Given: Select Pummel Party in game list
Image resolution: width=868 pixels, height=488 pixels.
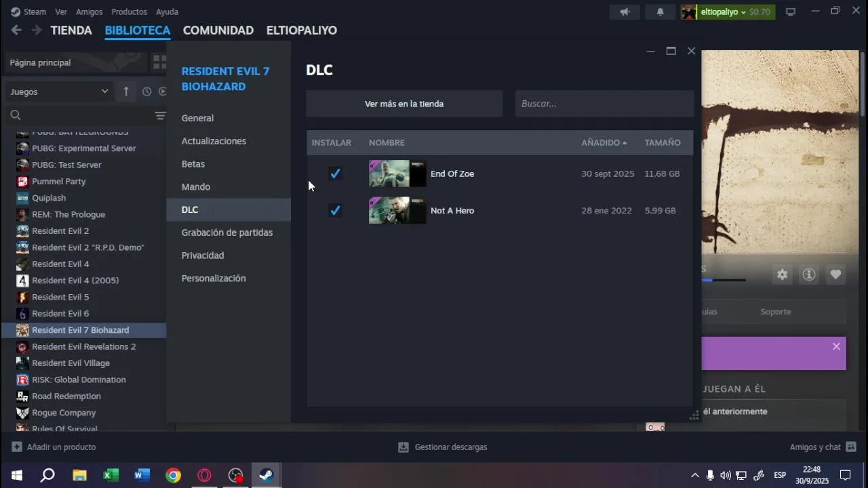Looking at the screenshot, I should click(x=84, y=182).
